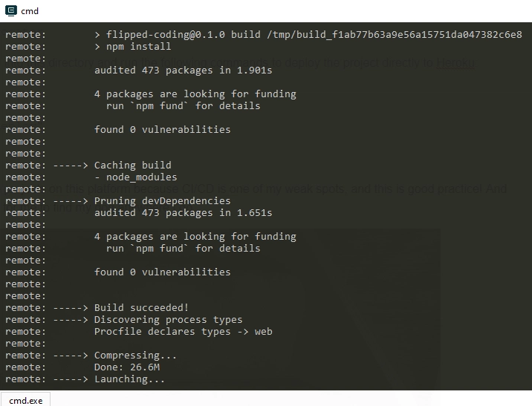Screen dimensions: 532x406
Task: Click the cmd terminal icon in title bar
Action: pos(11,11)
